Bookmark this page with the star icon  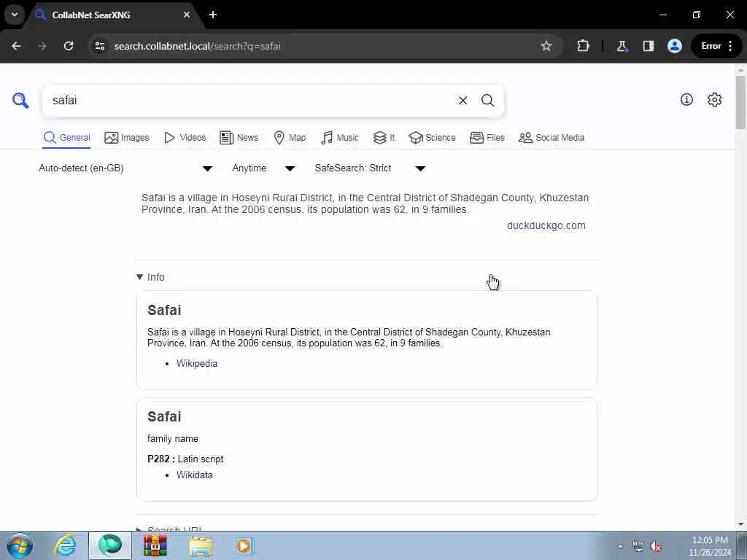coord(546,46)
